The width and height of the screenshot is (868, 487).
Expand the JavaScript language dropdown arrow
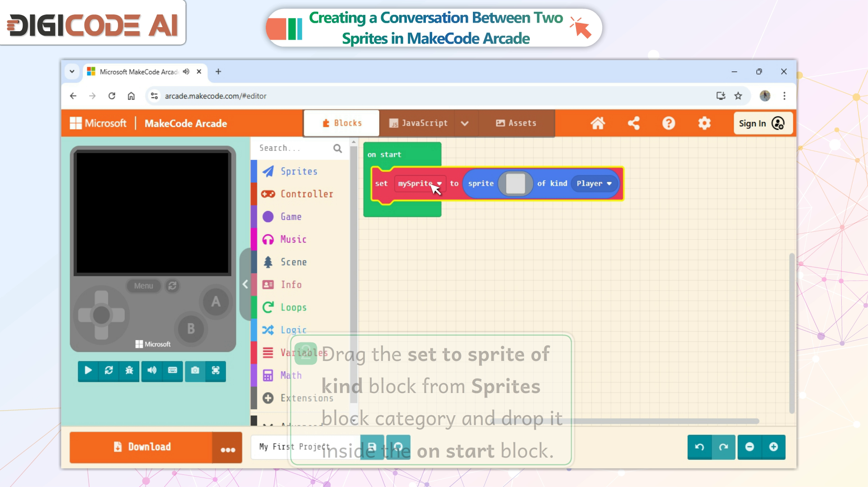[465, 123]
